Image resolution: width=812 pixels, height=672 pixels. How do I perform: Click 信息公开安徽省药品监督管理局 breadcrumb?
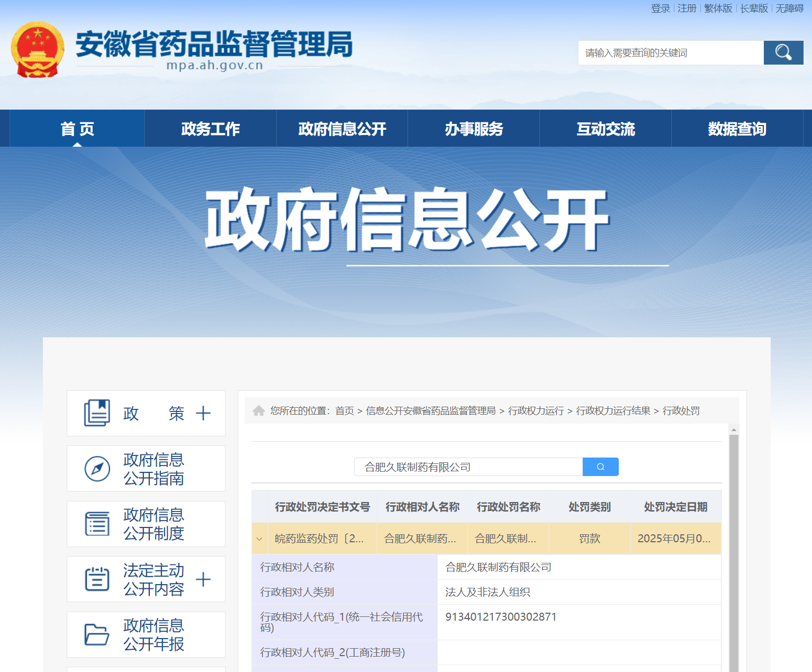click(431, 411)
